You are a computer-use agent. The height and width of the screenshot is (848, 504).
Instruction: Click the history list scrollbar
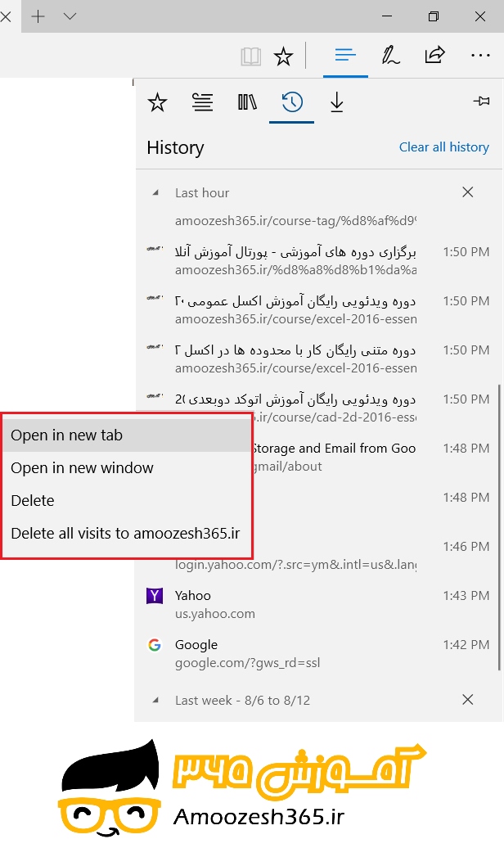[499, 527]
